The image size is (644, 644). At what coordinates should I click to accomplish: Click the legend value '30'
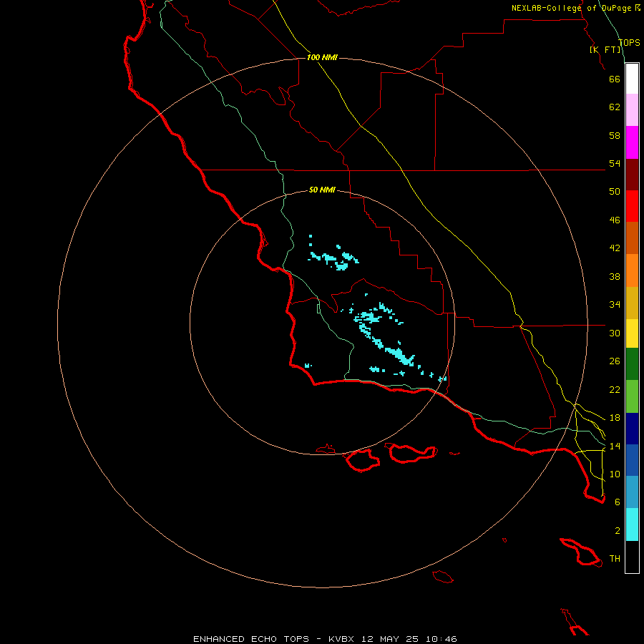(615, 333)
